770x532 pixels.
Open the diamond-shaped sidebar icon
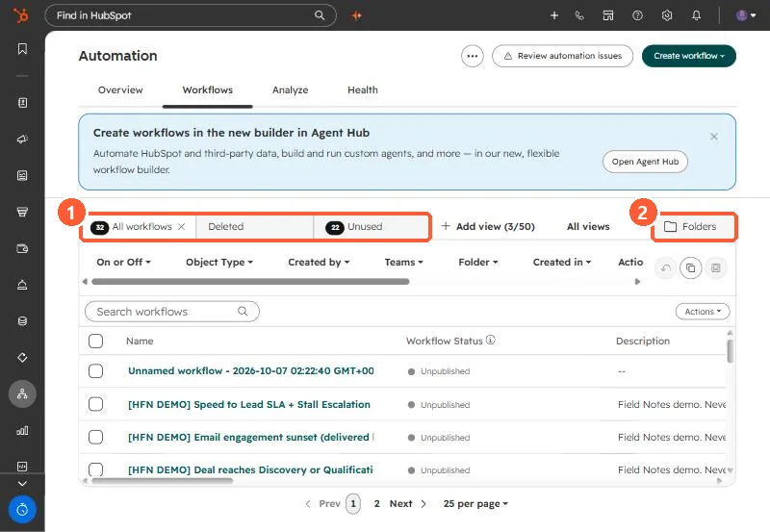[x=22, y=357]
